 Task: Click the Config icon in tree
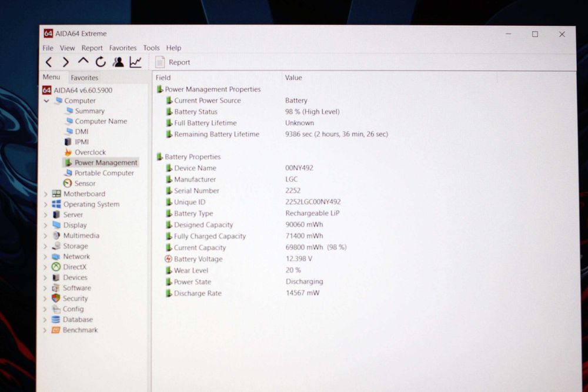pos(56,309)
